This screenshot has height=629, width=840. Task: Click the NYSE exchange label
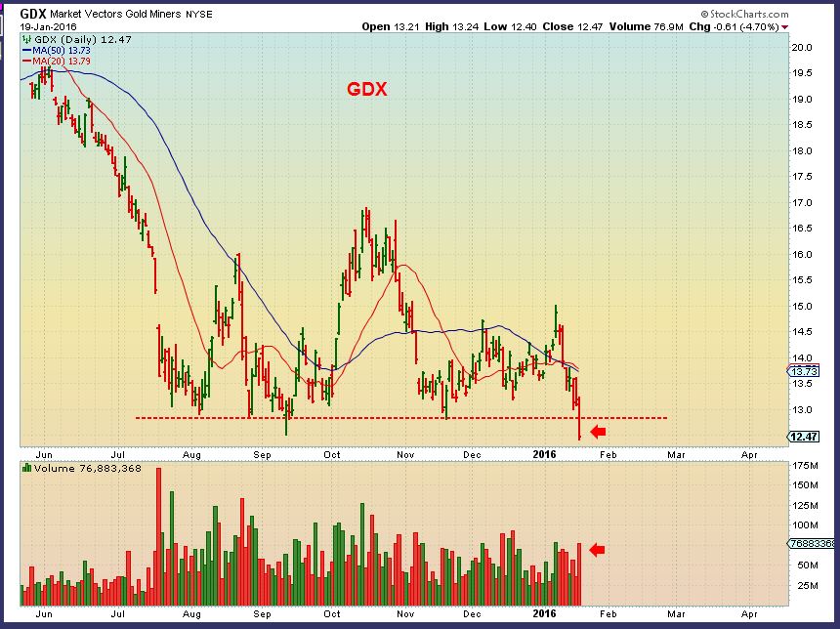click(x=199, y=15)
